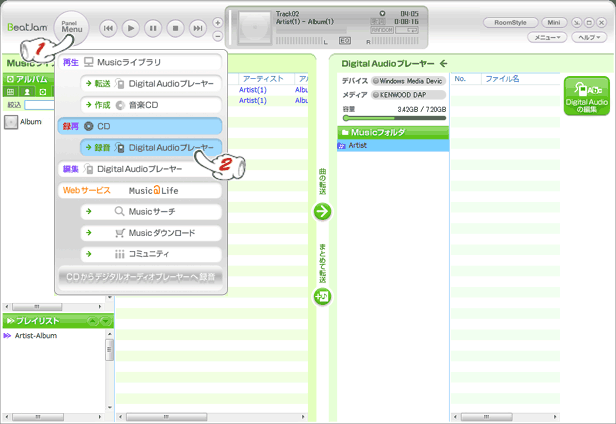Switch to RoomStyle view

[x=510, y=22]
